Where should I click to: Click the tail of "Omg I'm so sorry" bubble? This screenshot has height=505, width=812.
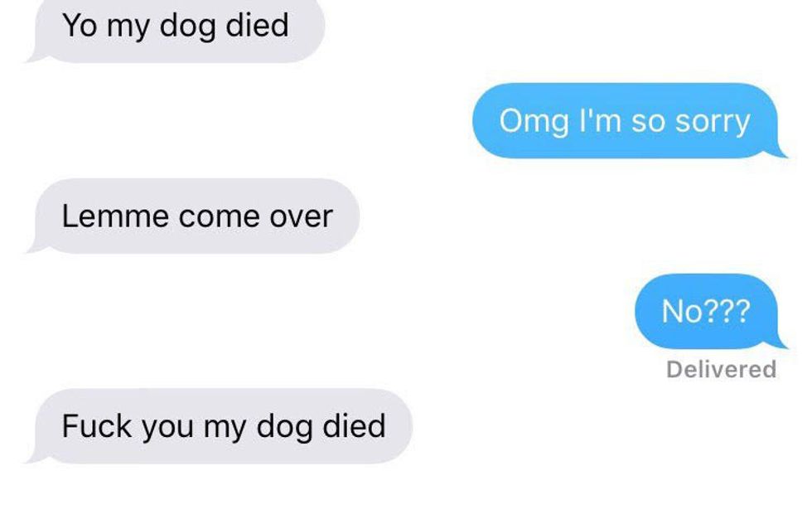pos(780,152)
